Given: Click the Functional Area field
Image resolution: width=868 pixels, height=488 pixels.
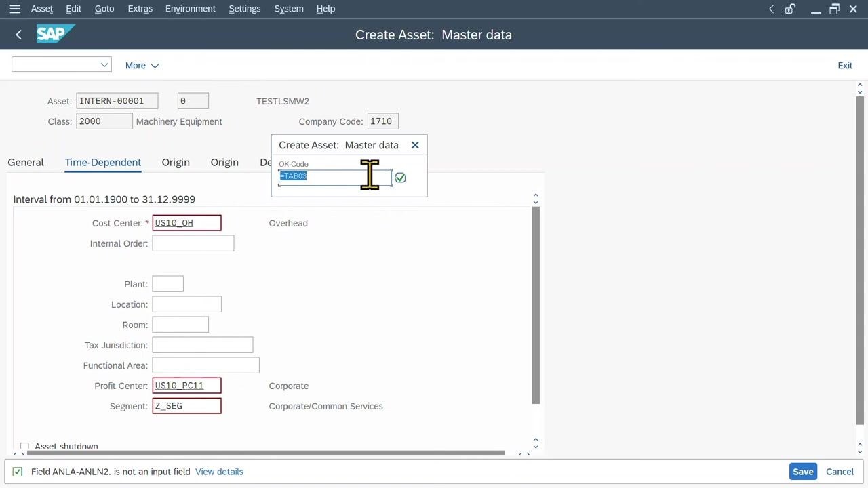Looking at the screenshot, I should click(x=205, y=365).
